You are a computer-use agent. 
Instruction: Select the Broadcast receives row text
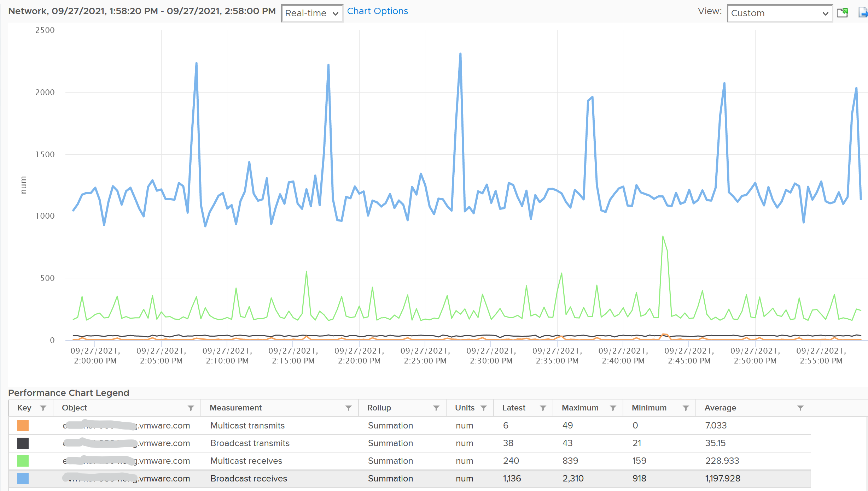249,479
